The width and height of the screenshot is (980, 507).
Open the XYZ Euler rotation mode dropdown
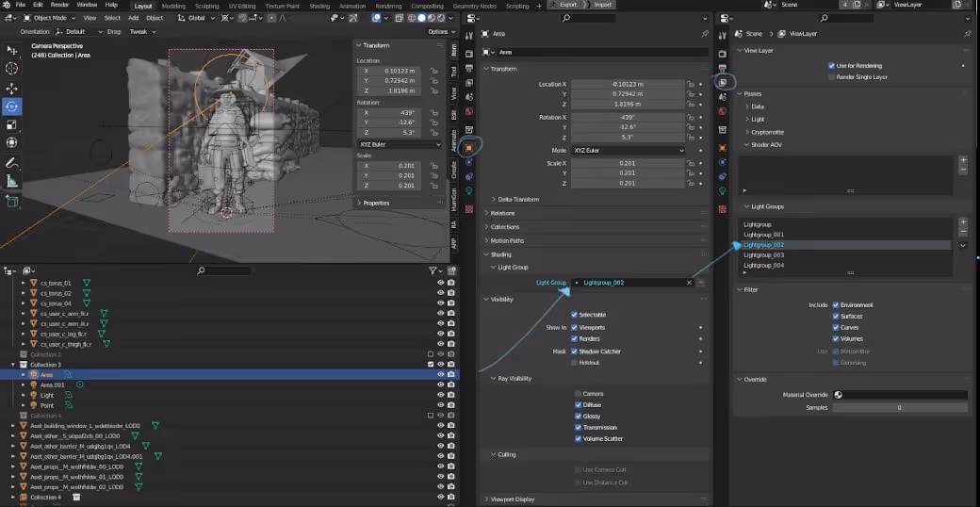(629, 151)
